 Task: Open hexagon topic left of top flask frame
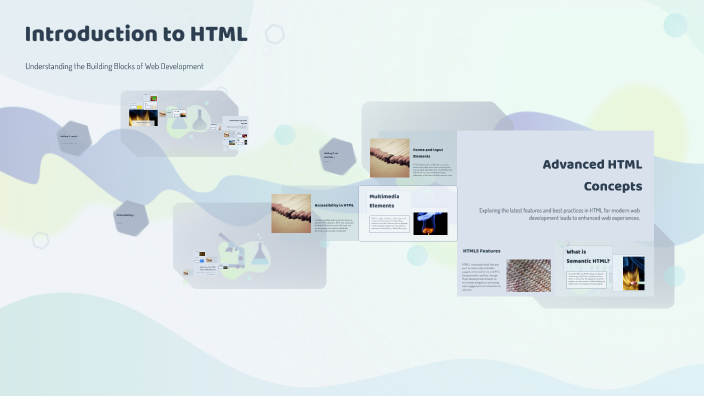point(75,138)
